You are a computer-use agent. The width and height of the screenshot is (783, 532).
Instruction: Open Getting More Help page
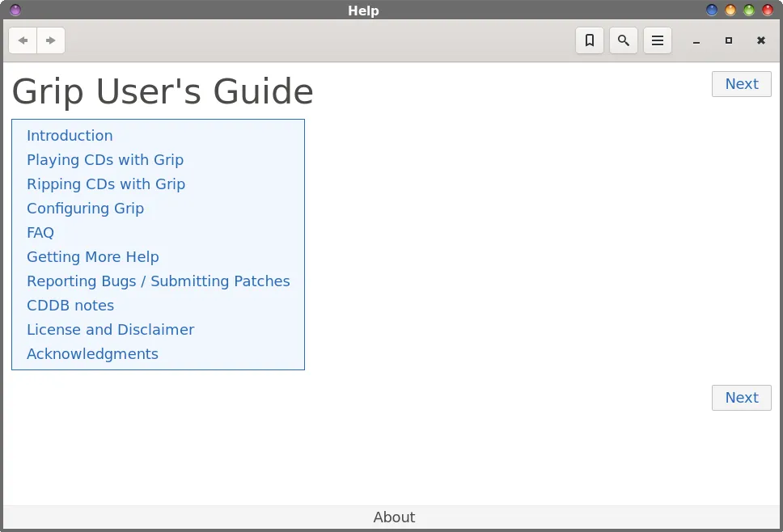[93, 257]
